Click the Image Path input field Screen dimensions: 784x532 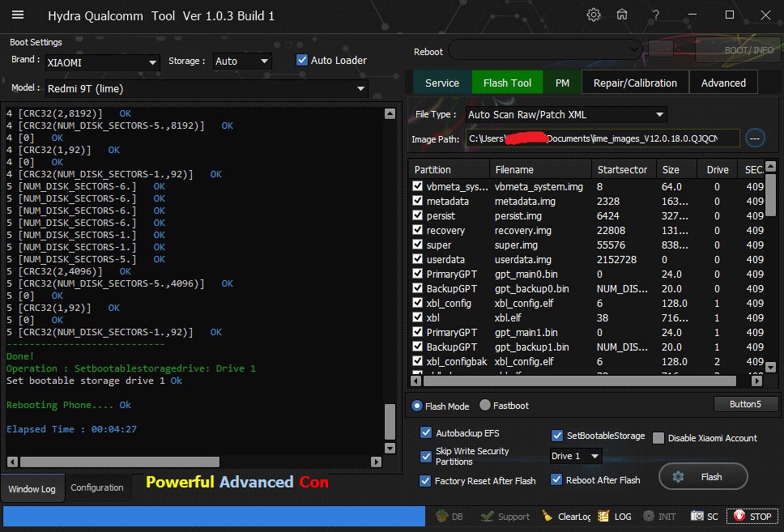[603, 138]
